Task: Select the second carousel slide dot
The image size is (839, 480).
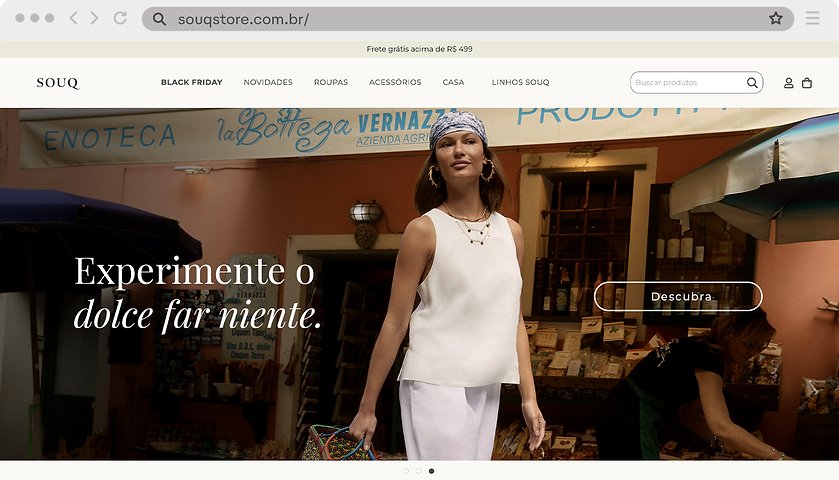Action: [418, 471]
